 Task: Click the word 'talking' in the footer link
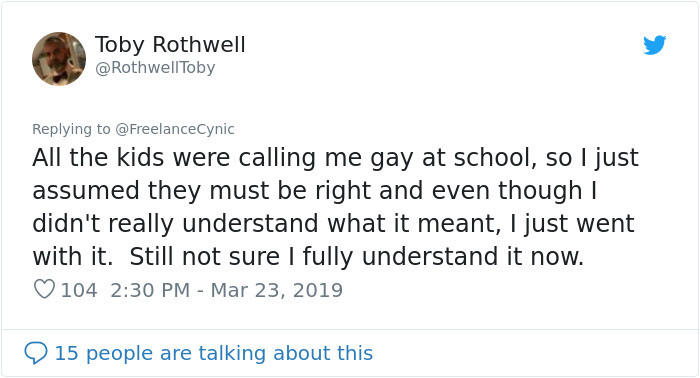click(233, 353)
